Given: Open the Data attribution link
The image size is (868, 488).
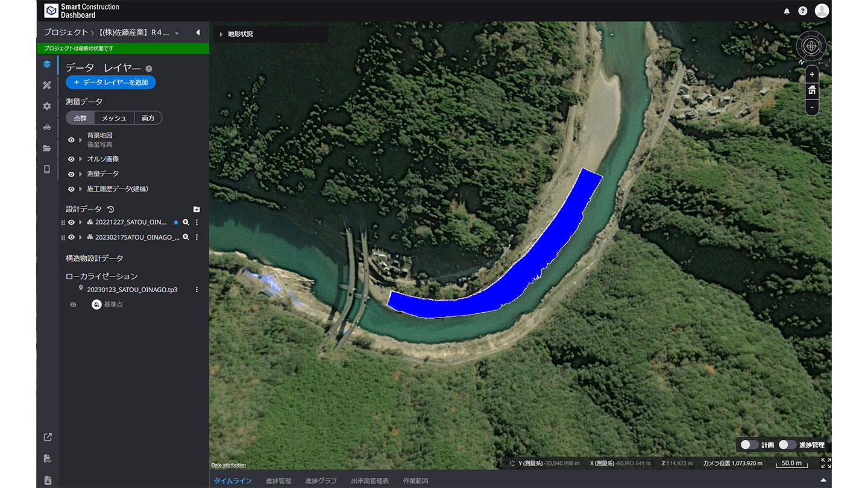Looking at the screenshot, I should click(228, 465).
